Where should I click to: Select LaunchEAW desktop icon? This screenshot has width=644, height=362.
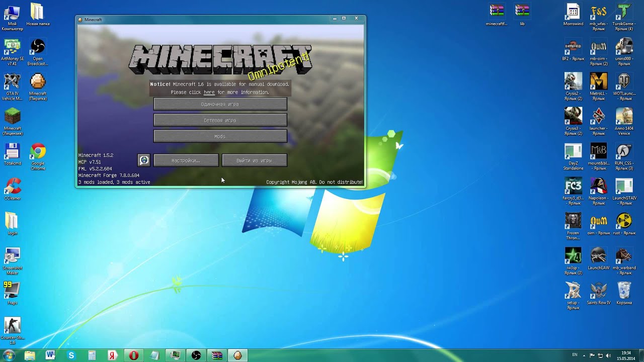tap(599, 258)
